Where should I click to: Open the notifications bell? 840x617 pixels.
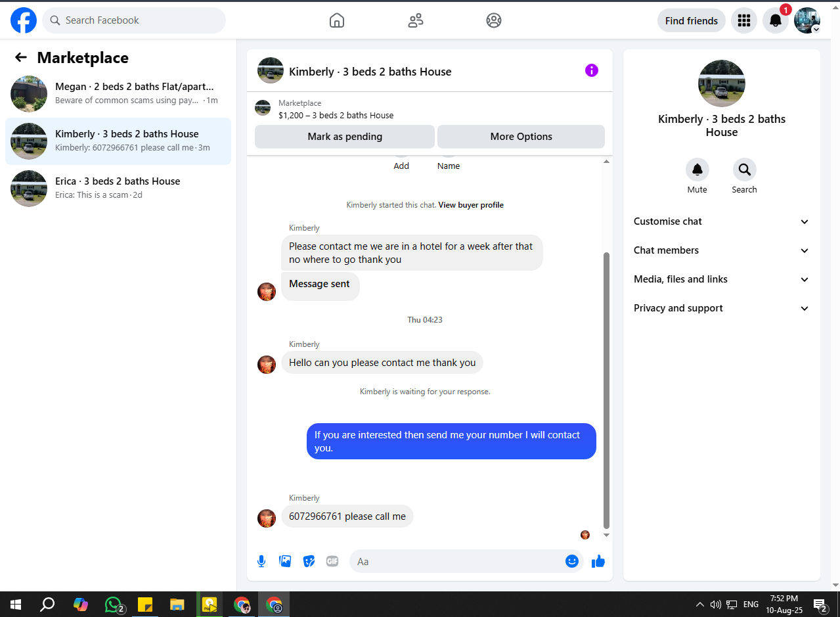776,20
